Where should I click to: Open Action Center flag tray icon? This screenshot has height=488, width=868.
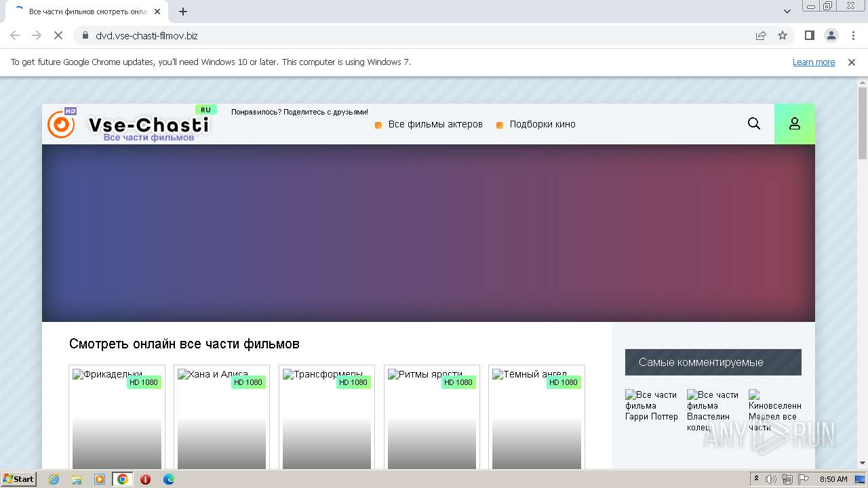pos(804,479)
